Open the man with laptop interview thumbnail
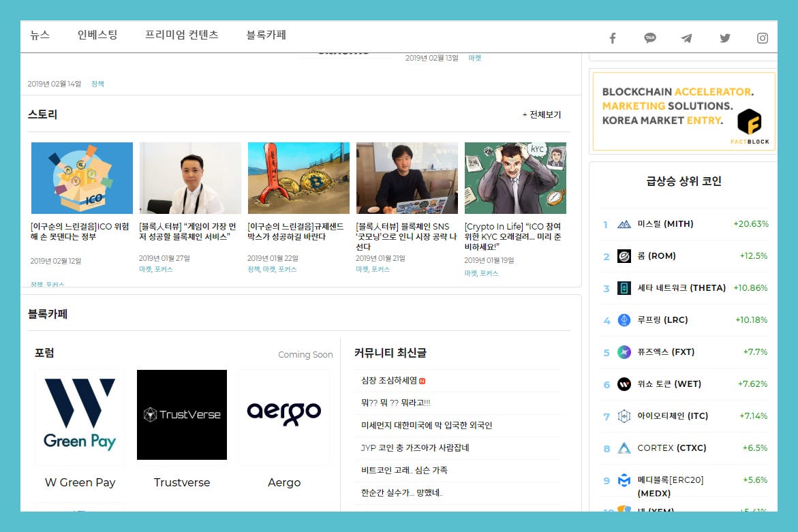This screenshot has width=798, height=532. coord(407,178)
